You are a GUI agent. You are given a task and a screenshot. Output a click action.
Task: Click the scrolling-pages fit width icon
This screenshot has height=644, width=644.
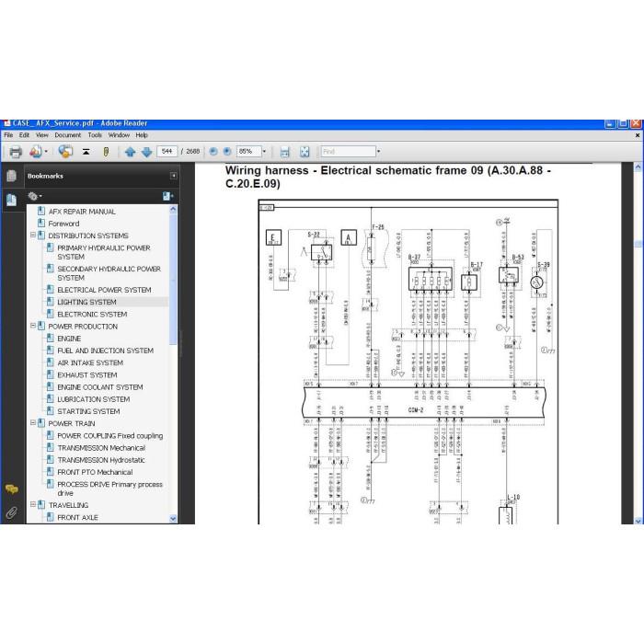(x=284, y=152)
